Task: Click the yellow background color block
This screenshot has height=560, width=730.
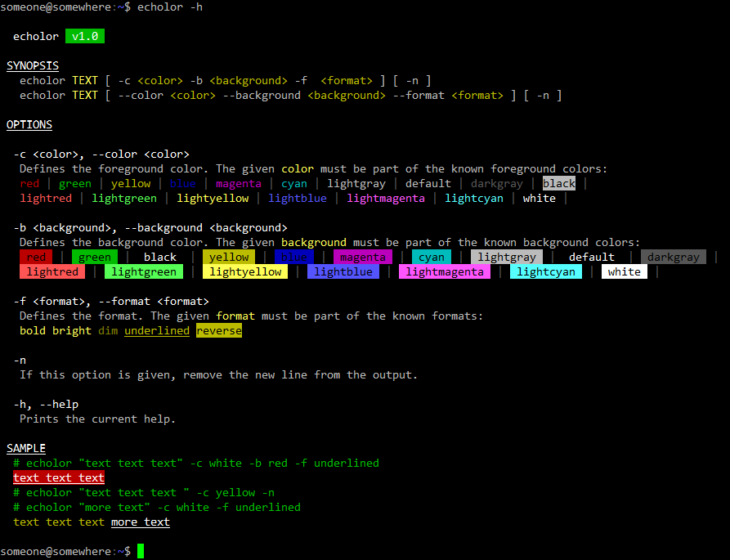Action: [x=229, y=257]
